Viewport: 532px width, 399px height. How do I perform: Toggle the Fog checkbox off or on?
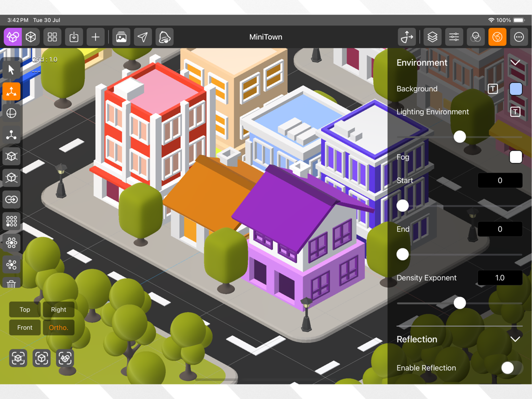(x=515, y=157)
